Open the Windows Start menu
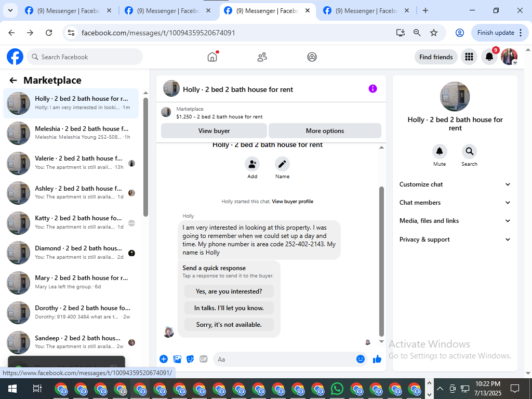Viewport: 532px width, 399px height. [12, 389]
